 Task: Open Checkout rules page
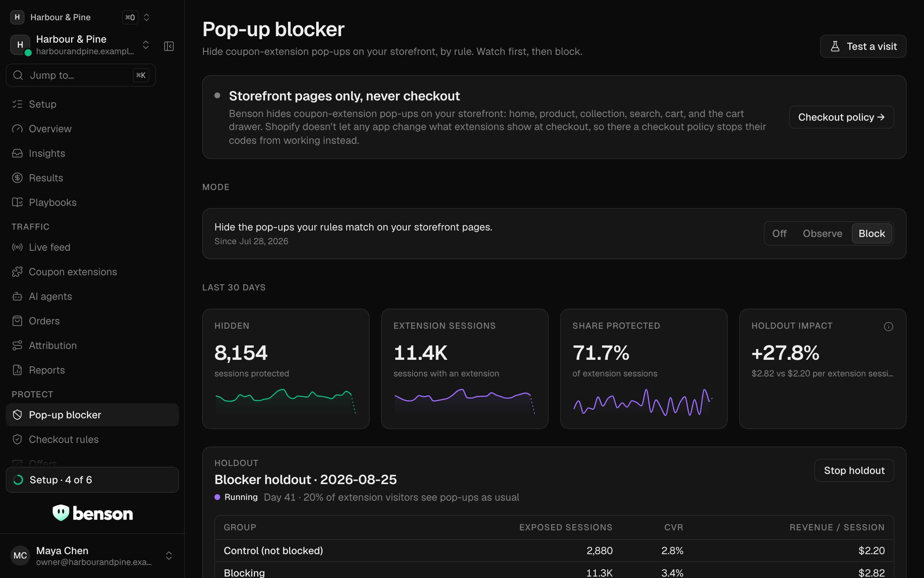(92, 439)
